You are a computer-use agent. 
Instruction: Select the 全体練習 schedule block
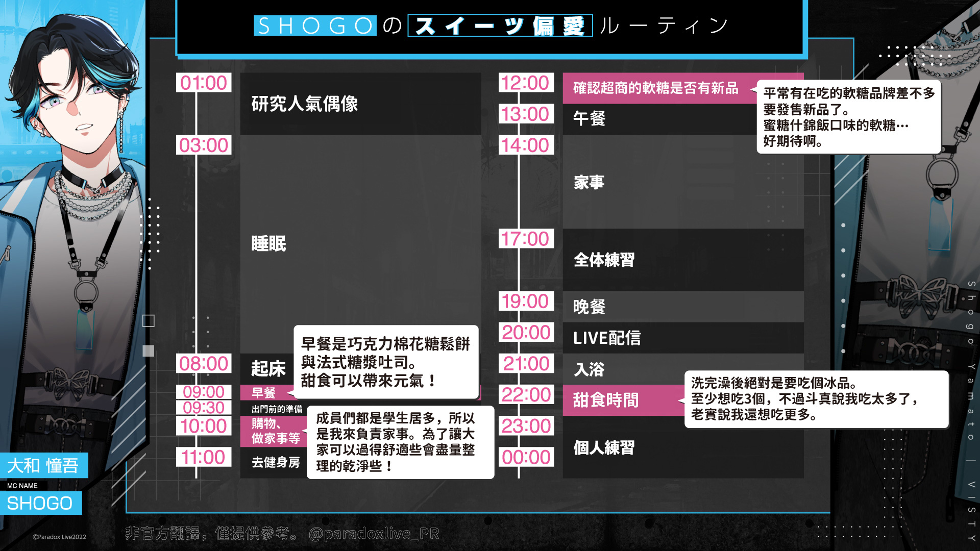tap(683, 260)
